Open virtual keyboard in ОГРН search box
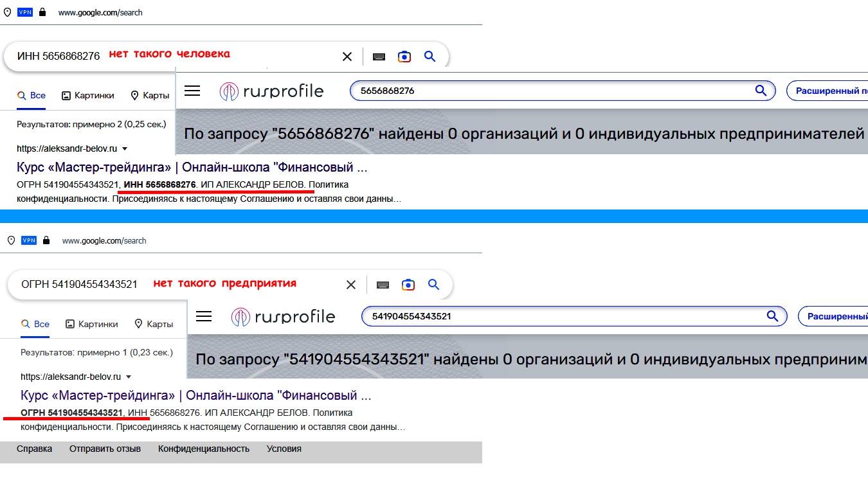This screenshot has height=482, width=868. click(383, 285)
